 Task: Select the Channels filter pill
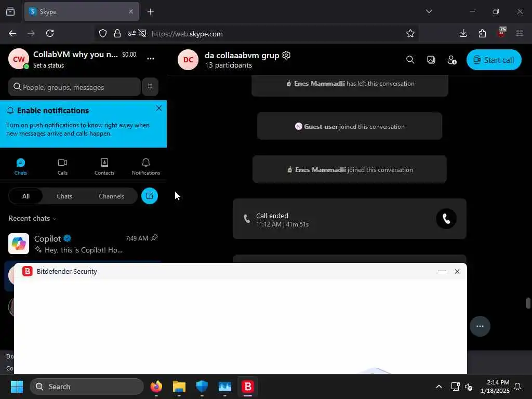coord(111,196)
